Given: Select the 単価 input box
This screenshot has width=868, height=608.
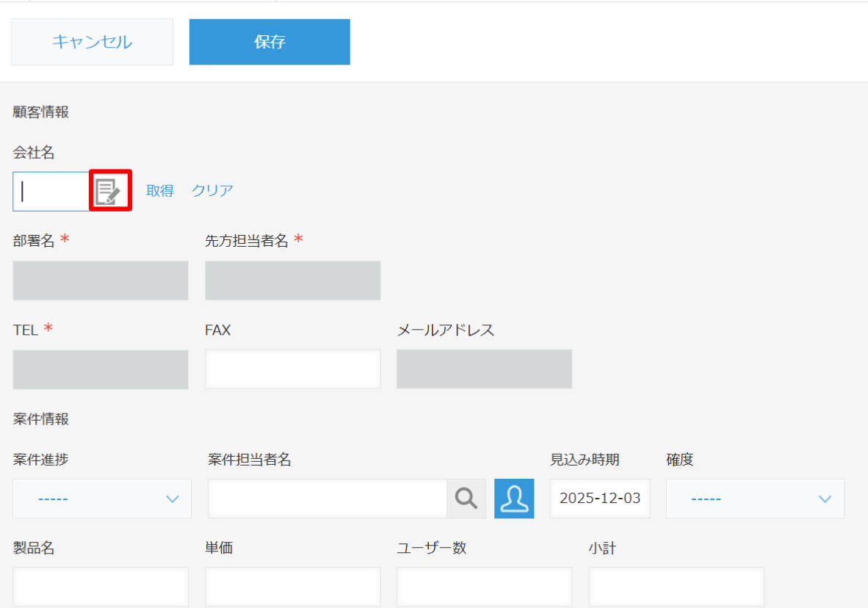Looking at the screenshot, I should tap(292, 587).
